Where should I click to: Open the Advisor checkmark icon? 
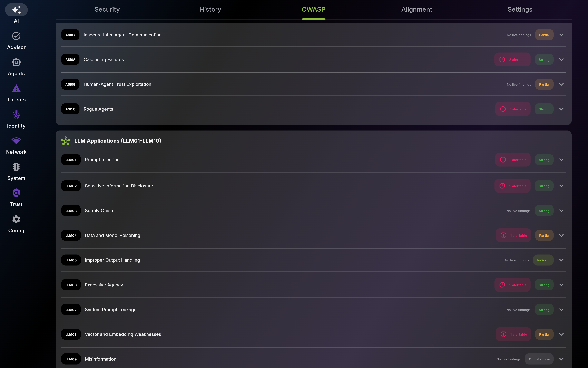point(16,36)
